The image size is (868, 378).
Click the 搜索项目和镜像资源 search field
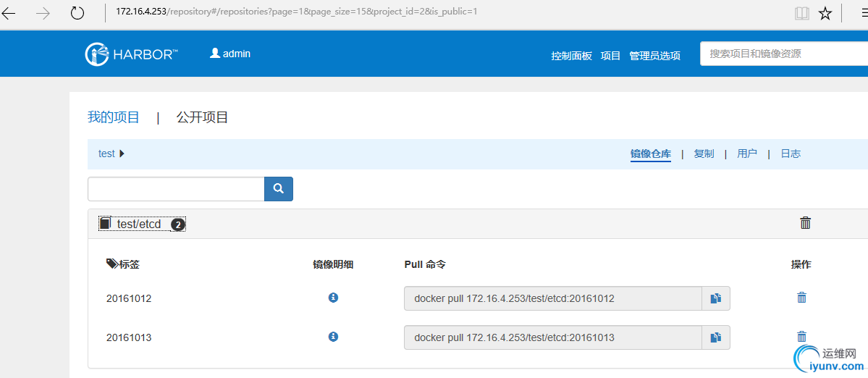click(x=784, y=54)
